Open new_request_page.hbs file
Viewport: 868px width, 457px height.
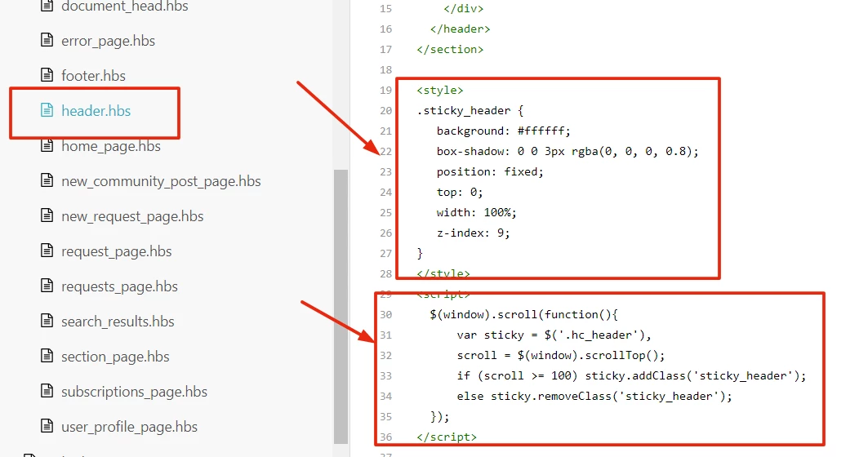132,216
